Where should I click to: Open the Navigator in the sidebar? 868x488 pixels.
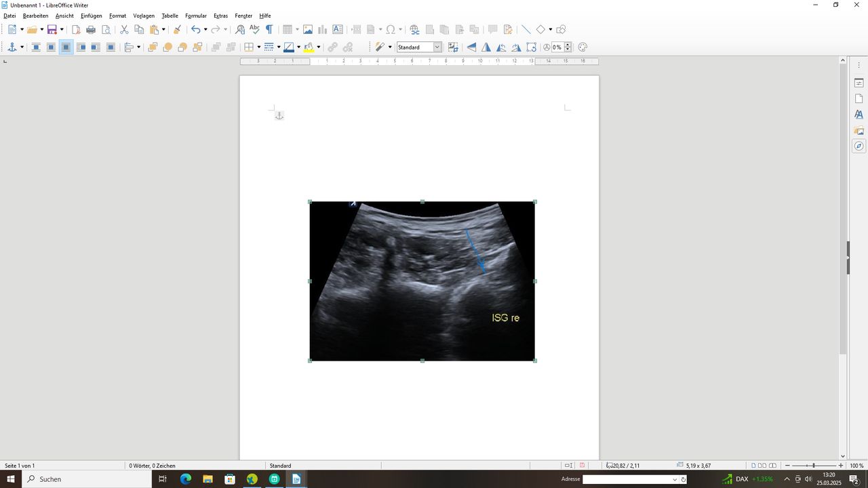click(859, 146)
